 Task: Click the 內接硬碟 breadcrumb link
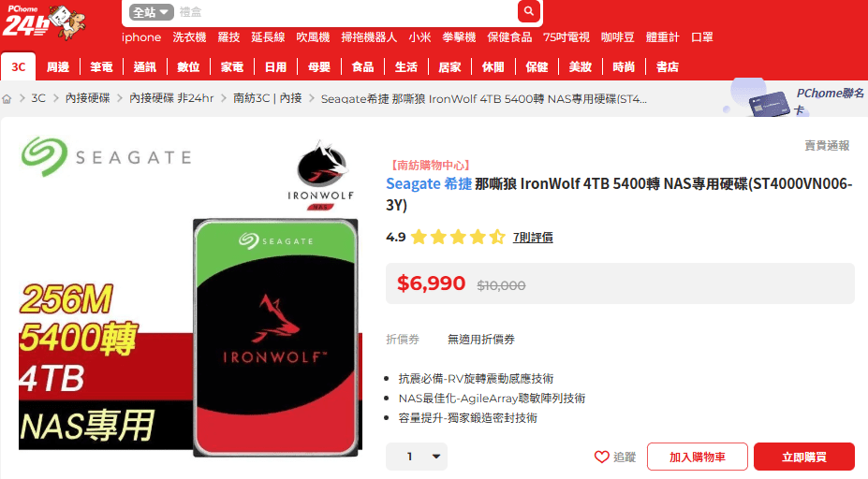tap(87, 98)
